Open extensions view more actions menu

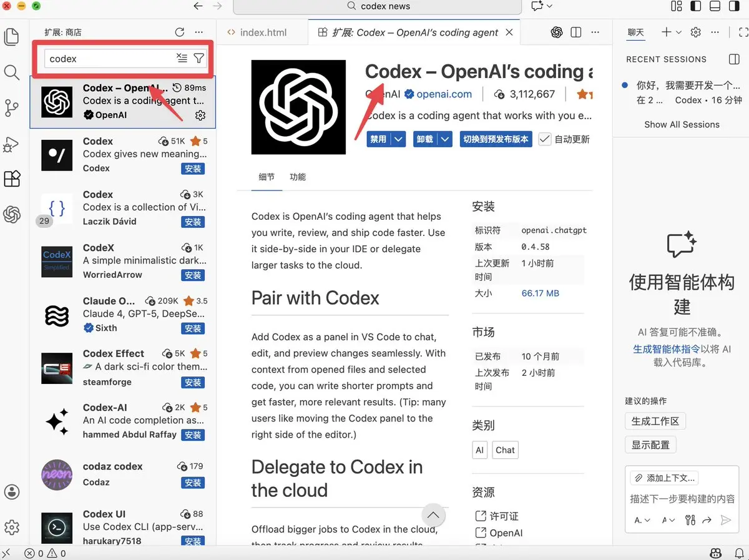198,32
